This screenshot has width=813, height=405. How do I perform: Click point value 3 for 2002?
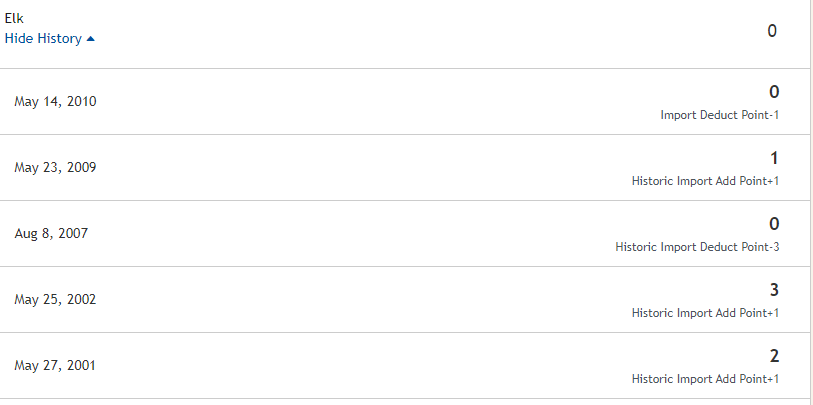click(x=774, y=289)
